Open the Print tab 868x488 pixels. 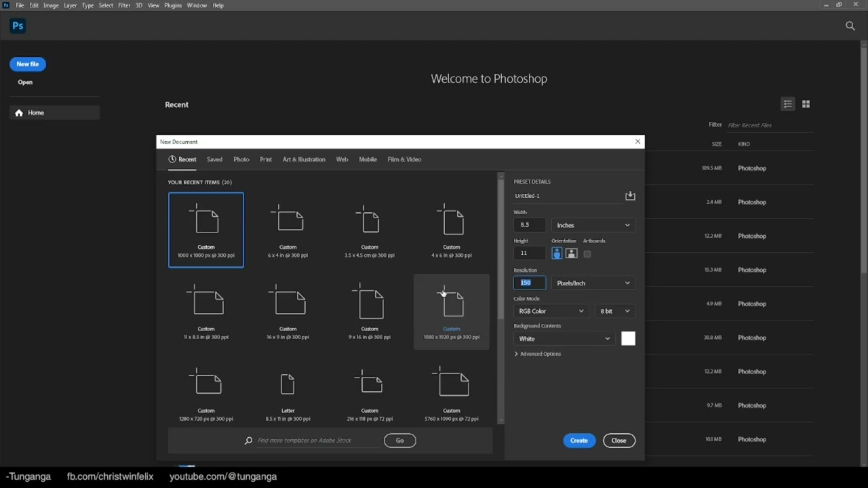(266, 159)
